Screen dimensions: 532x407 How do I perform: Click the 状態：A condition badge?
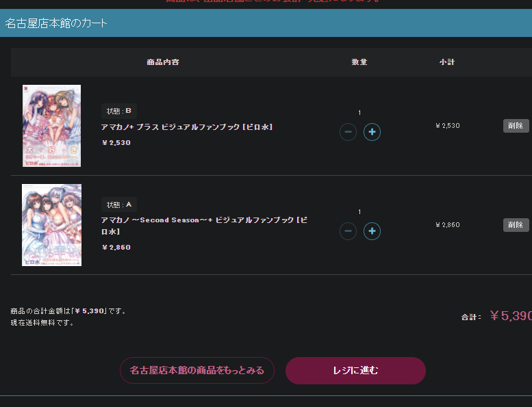(119, 205)
